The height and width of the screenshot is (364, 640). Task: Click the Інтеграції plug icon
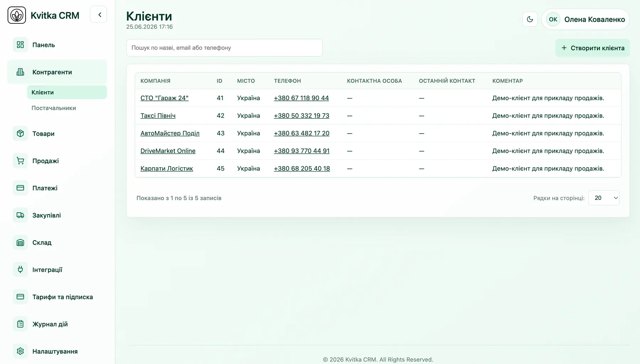pos(20,270)
